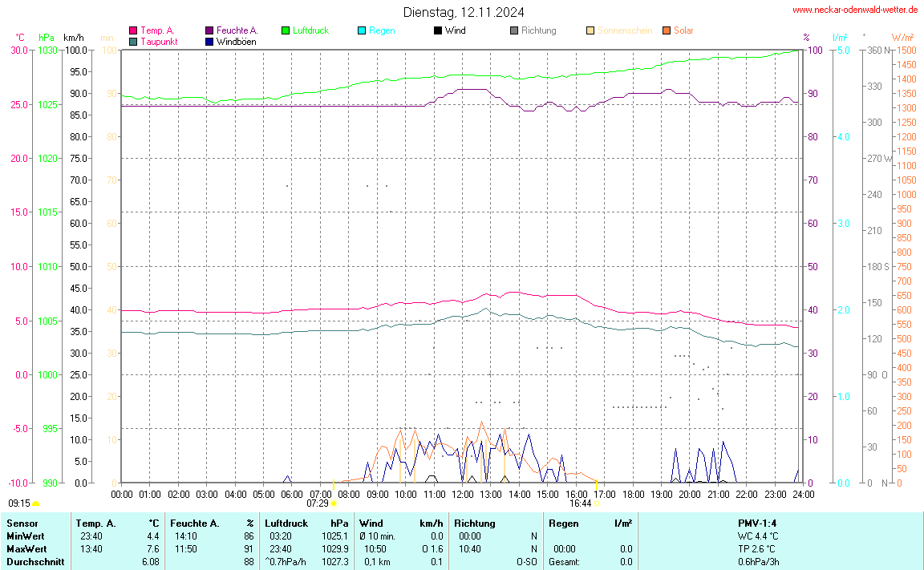Open the neckar-odenwald-wetter.de link

tap(854, 10)
